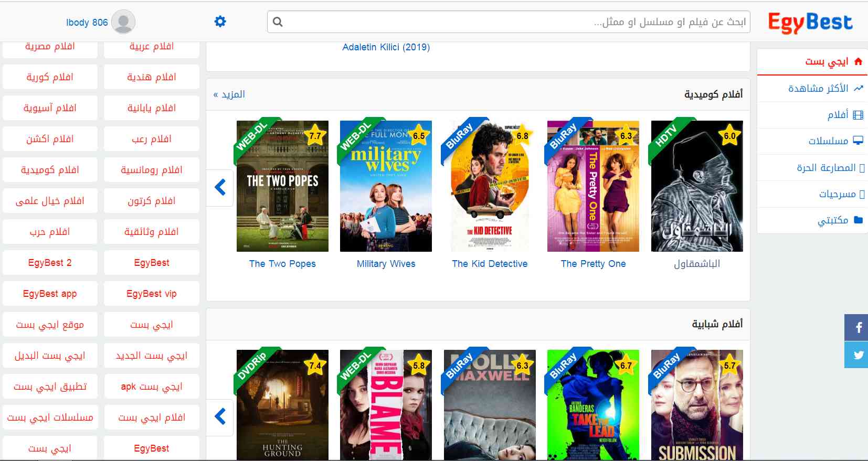Viewport: 868px width, 461px height.
Task: Click the film icon beside أفلام
Action: 858,115
